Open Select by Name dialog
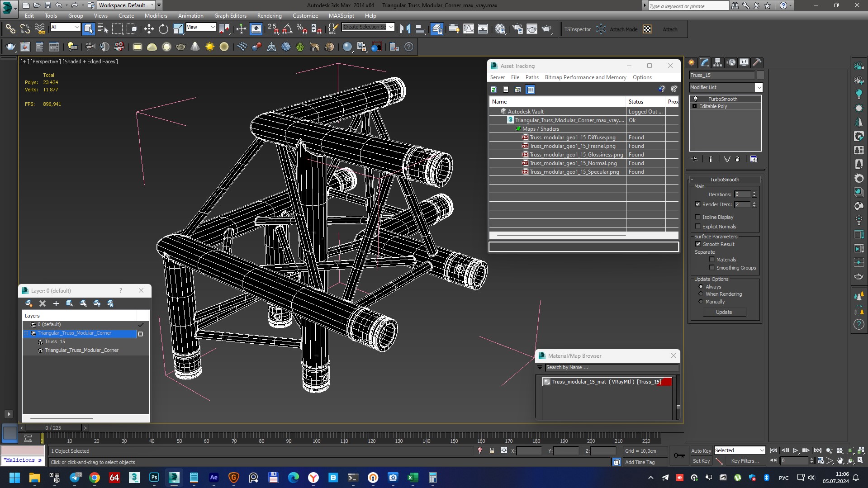This screenshot has height=488, width=868. 103,29
